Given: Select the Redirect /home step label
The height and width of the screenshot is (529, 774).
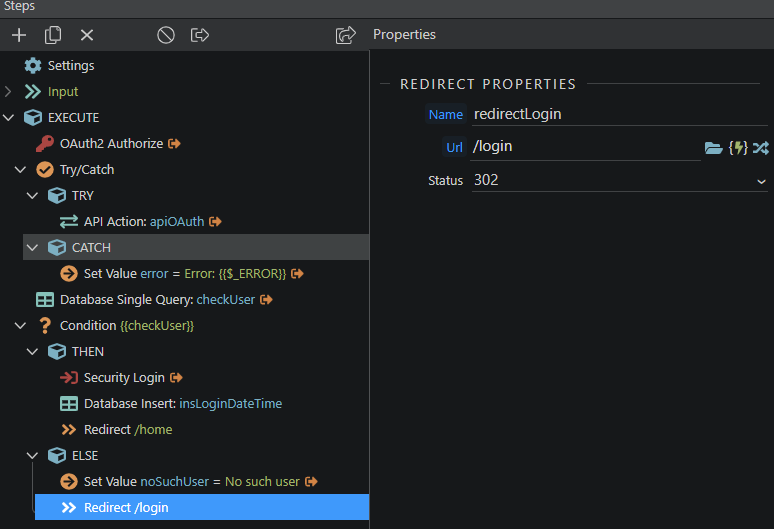Looking at the screenshot, I should click(x=128, y=430).
